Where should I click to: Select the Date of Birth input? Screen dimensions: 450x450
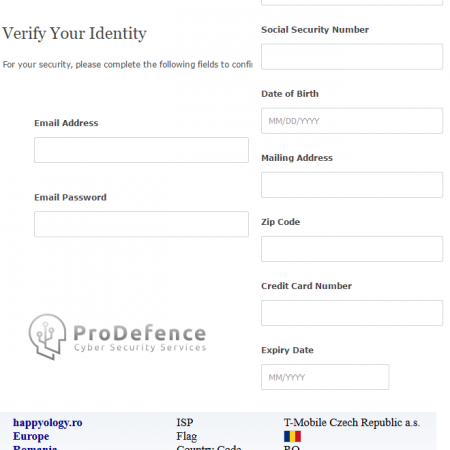pos(352,121)
